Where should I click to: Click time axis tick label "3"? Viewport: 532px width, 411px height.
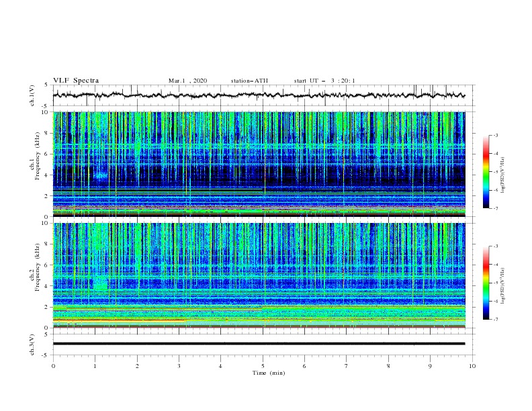click(x=179, y=366)
